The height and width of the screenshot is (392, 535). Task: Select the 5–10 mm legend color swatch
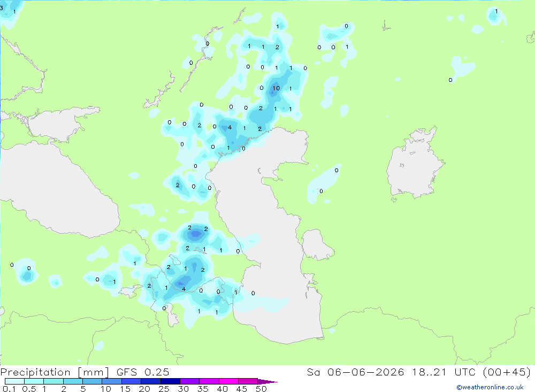93,381
